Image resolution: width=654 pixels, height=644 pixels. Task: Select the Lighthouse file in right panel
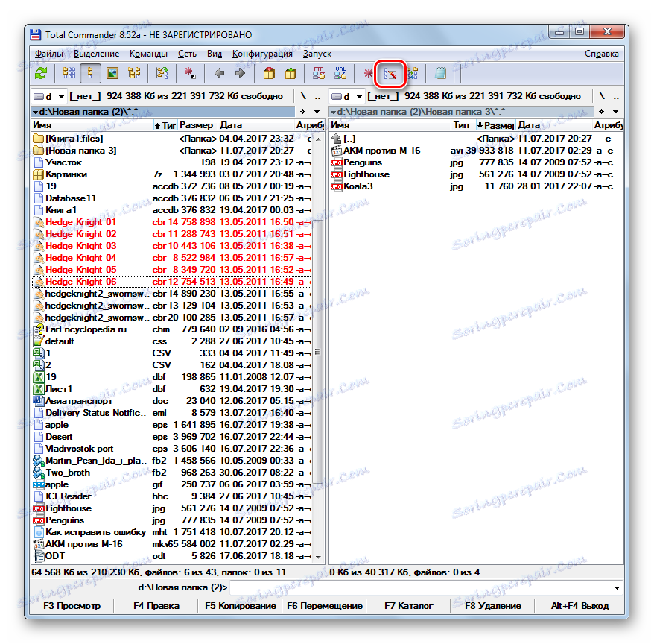pyautogui.click(x=472, y=174)
